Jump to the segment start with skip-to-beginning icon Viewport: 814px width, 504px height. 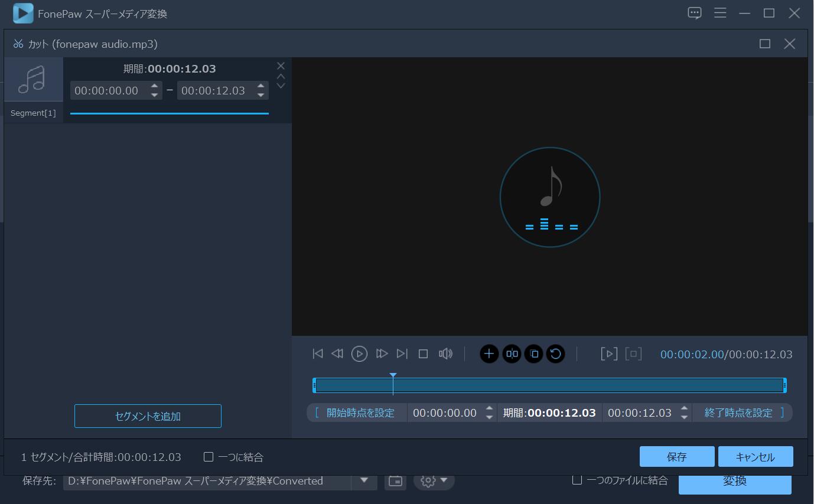coord(318,354)
